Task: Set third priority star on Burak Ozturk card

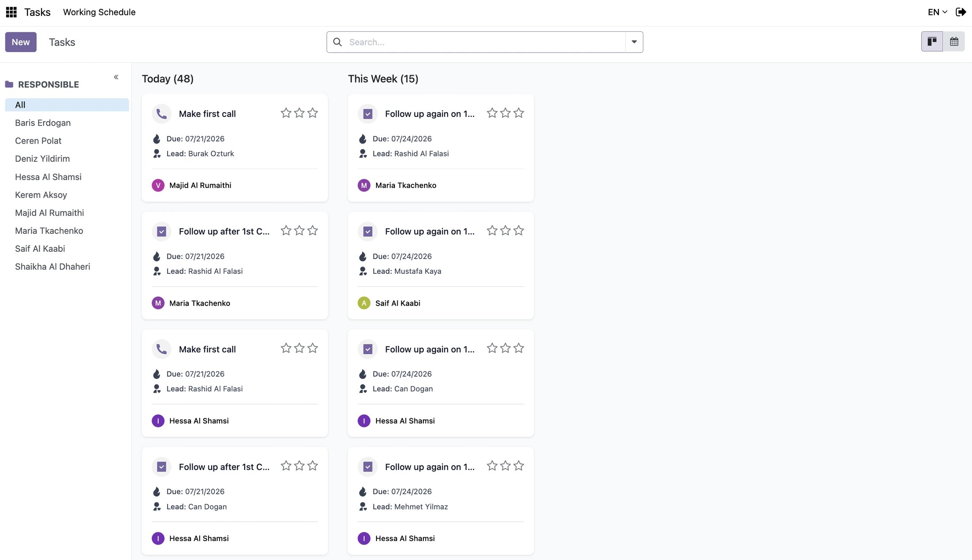Action: click(312, 113)
